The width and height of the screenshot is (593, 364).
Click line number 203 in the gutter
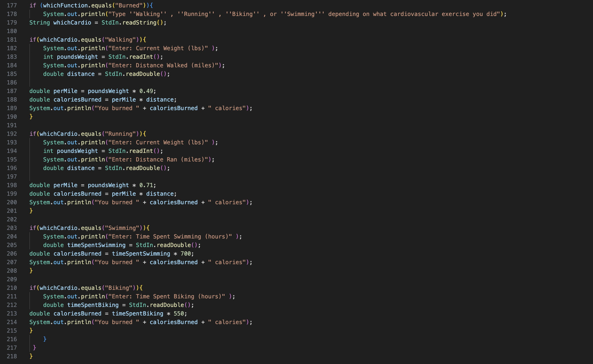[12, 228]
